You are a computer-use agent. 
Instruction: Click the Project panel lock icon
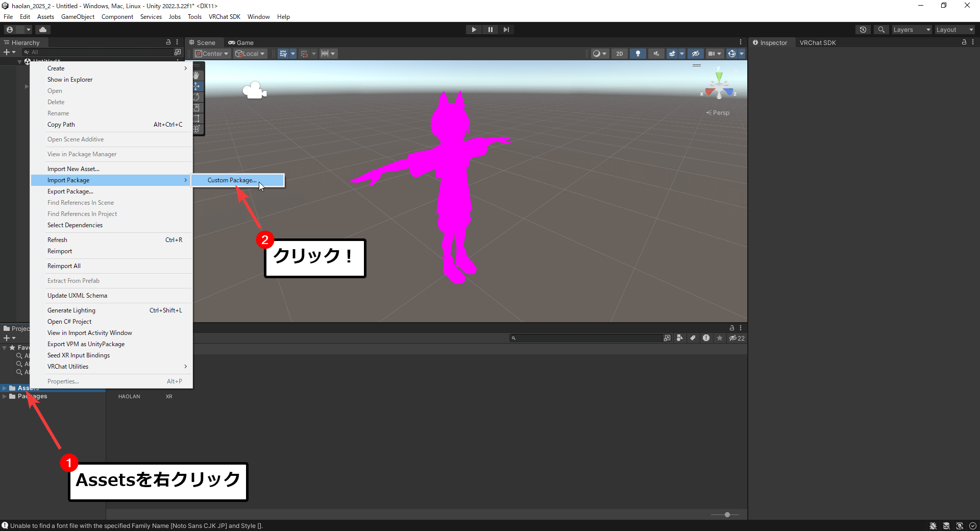(x=732, y=328)
